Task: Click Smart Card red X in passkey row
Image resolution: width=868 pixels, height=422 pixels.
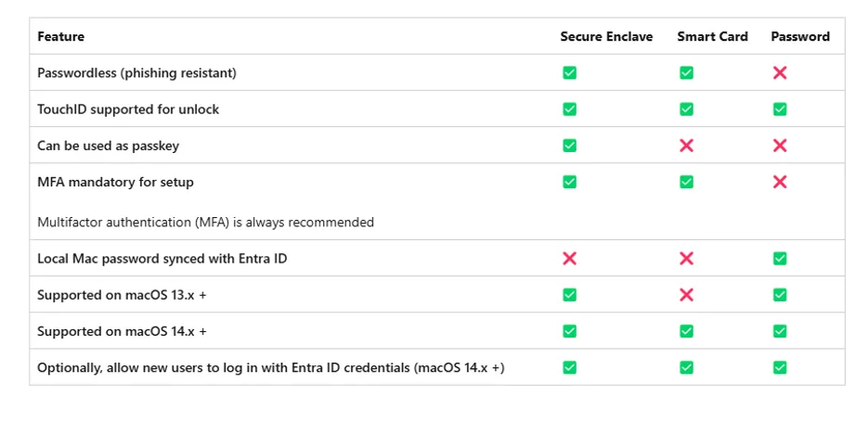Action: click(686, 146)
